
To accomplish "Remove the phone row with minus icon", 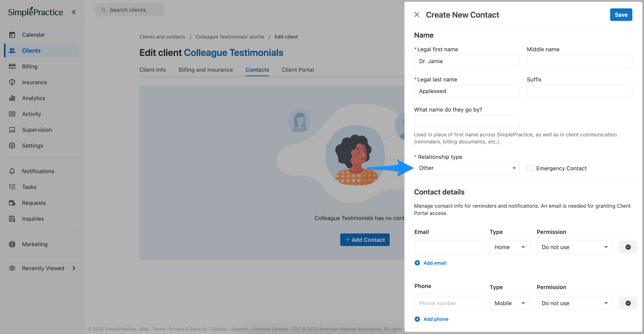I will (x=628, y=303).
